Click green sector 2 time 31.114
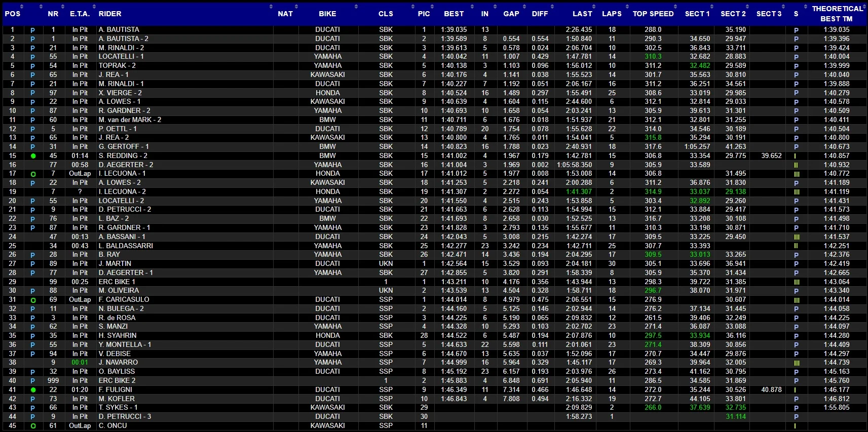 click(736, 417)
